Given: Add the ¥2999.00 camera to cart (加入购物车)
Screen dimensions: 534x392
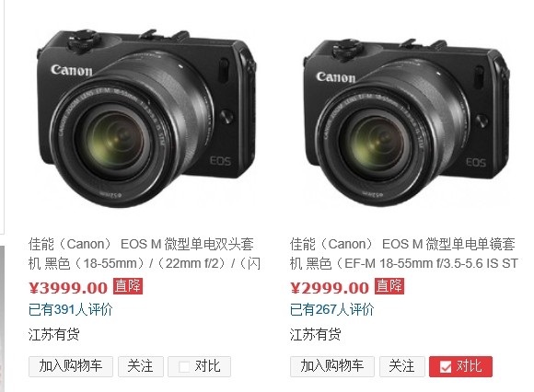Looking at the screenshot, I should (332, 366).
